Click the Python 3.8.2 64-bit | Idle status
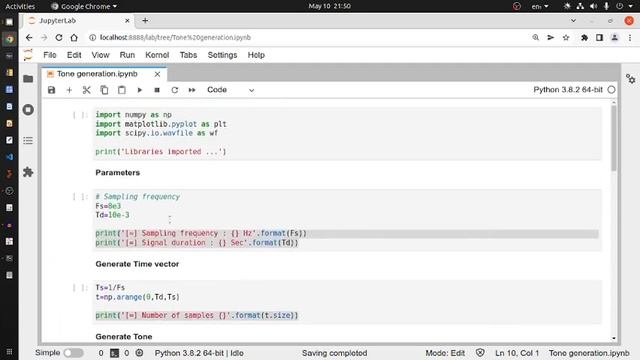The image size is (640, 360). [199, 353]
